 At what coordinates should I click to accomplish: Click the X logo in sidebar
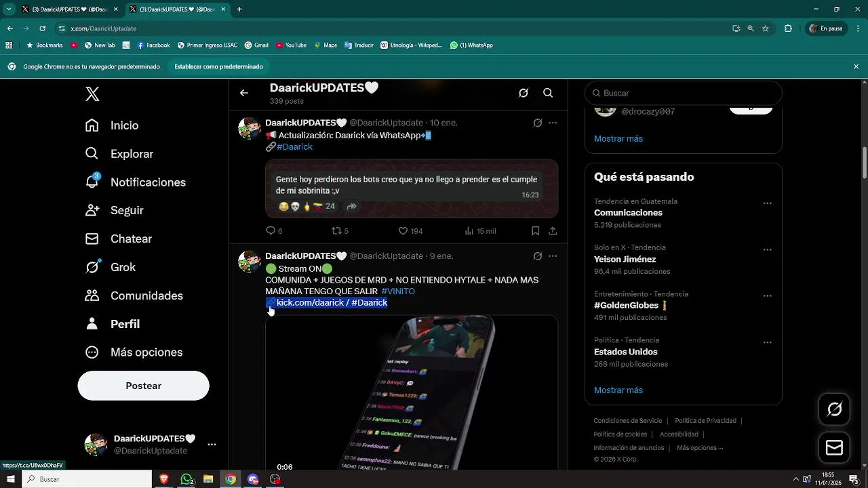(x=92, y=94)
